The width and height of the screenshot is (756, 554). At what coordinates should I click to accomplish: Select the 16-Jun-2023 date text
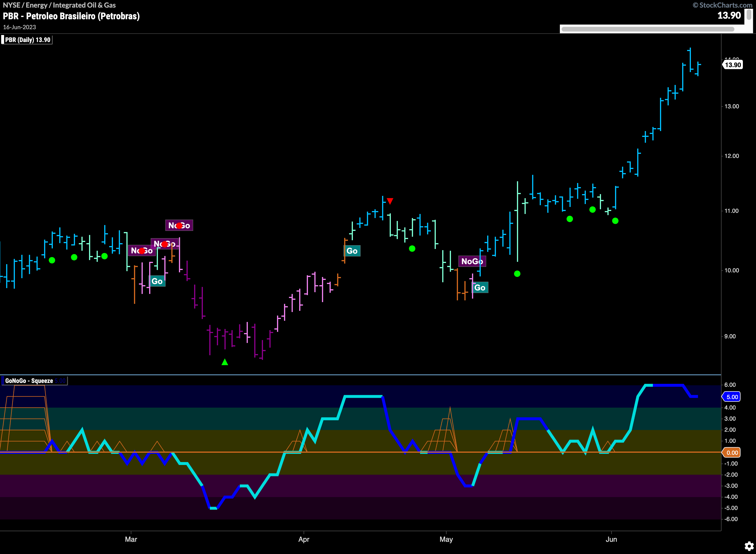pyautogui.click(x=20, y=27)
